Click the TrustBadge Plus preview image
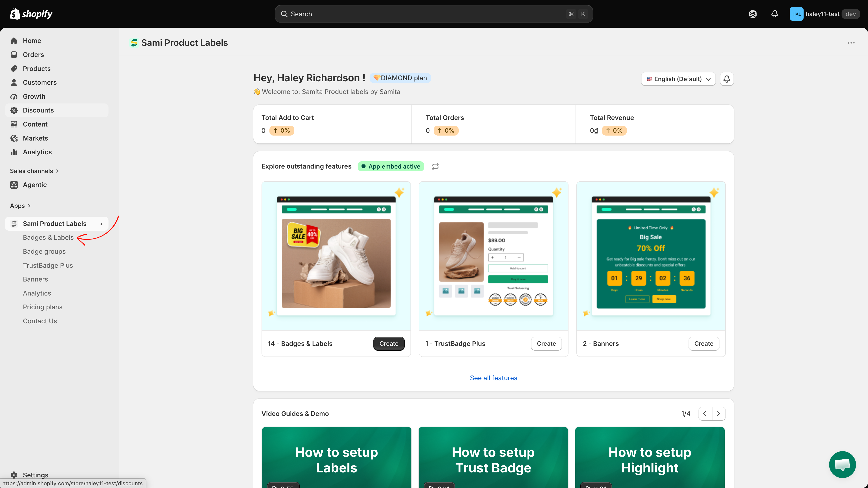The image size is (868, 488). pos(493,256)
